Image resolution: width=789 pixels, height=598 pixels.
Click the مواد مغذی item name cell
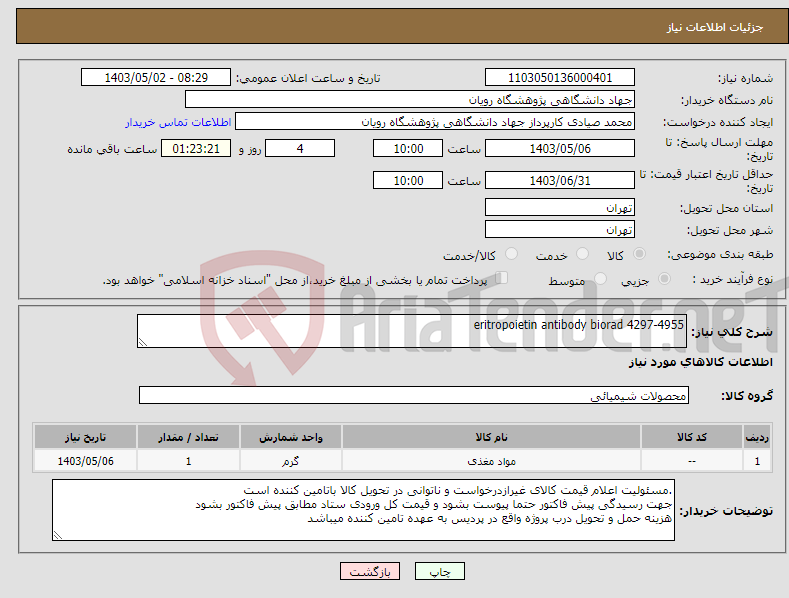click(x=491, y=461)
